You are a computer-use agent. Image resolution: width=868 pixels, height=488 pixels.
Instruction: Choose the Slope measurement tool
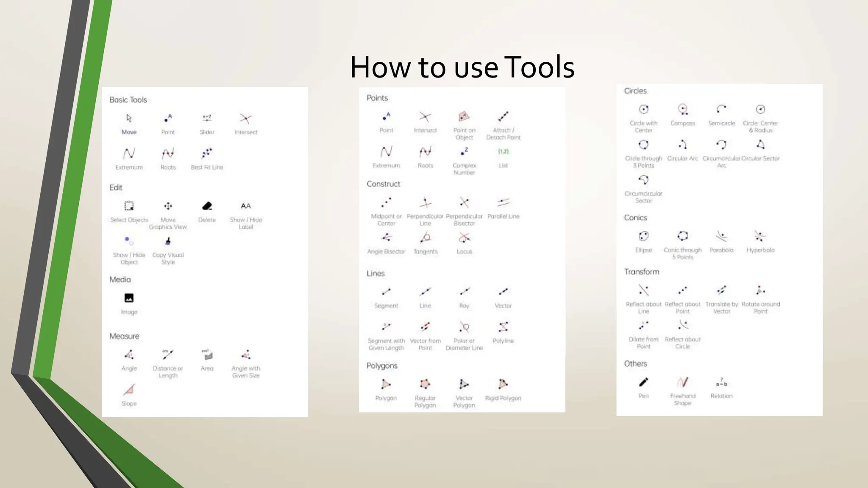(x=129, y=390)
